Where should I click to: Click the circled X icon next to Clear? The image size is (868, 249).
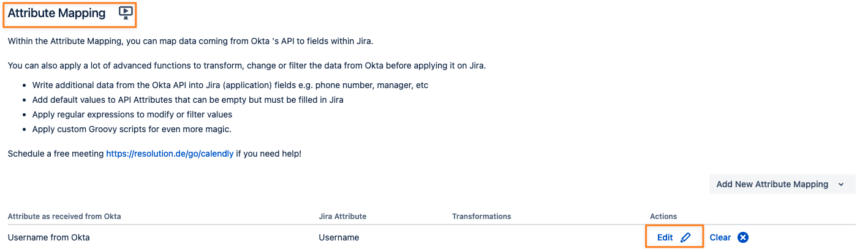tap(743, 237)
